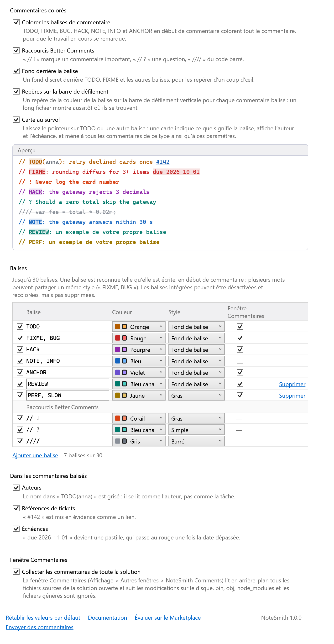Screen dimensions: 334x644
Task: Open the Pourpre color dropdown for HACK
Action: pos(139,349)
